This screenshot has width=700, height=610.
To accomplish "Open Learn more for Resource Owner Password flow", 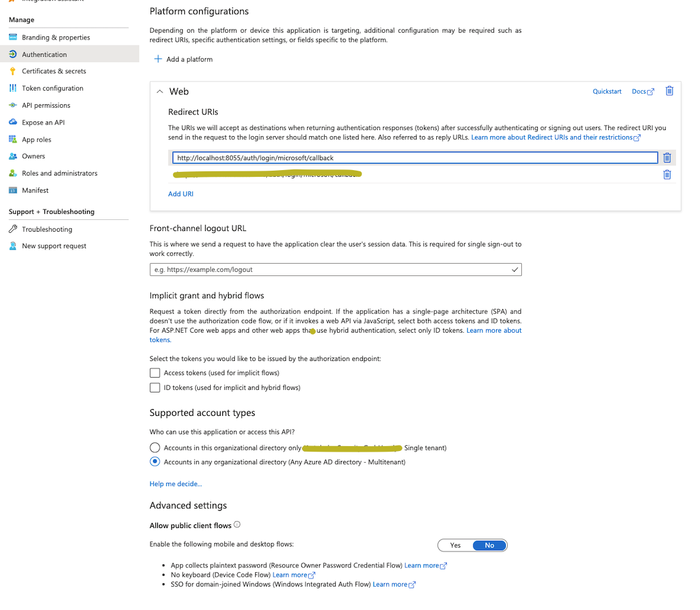I will tap(425, 566).
